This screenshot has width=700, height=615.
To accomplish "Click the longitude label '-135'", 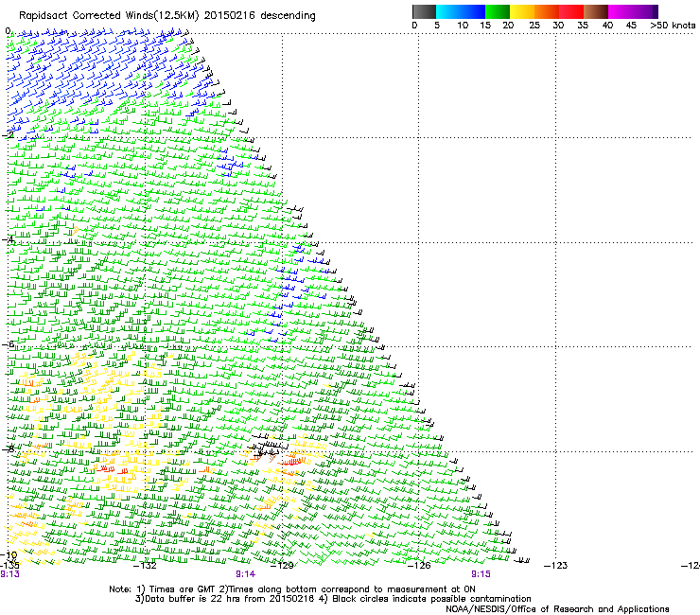I will (x=9, y=566).
